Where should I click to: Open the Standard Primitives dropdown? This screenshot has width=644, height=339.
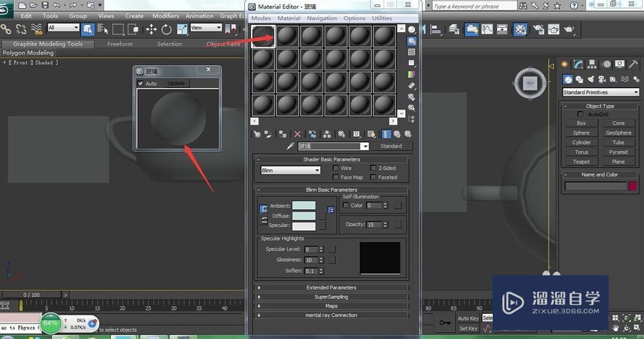pos(600,93)
